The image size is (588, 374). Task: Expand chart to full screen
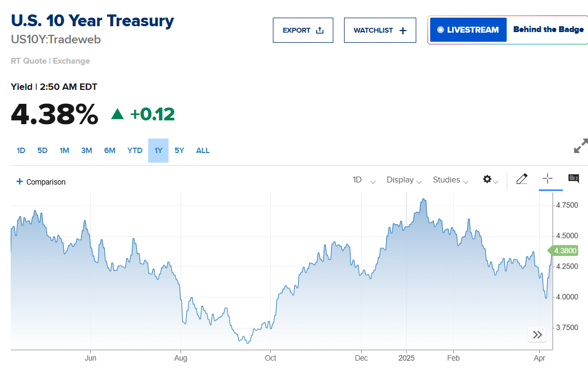(x=581, y=146)
